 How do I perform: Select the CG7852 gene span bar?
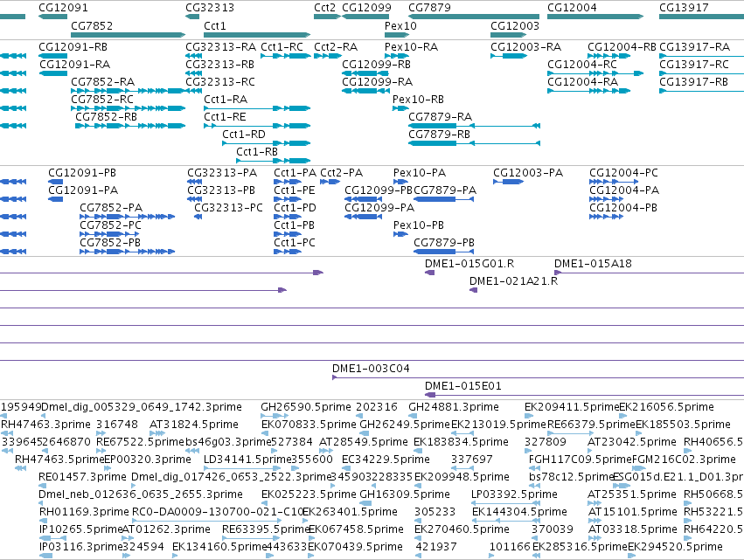pos(129,35)
